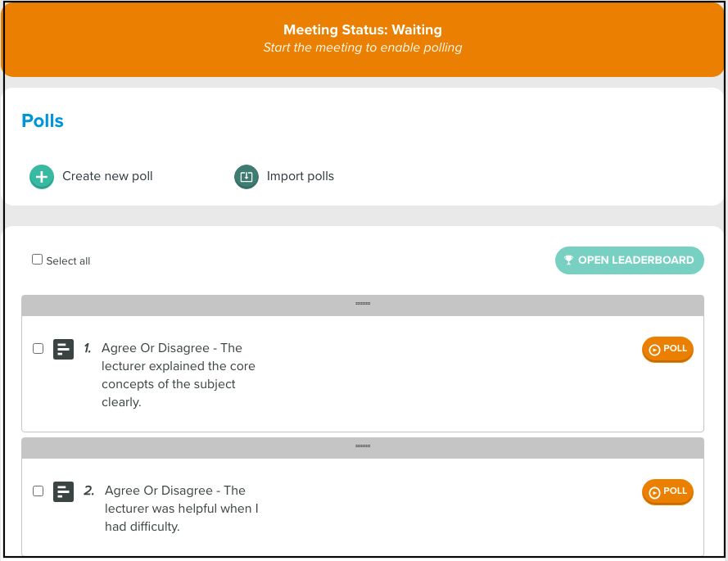Check the box for poll question 2
Screen dimensions: 728x561
pyautogui.click(x=38, y=491)
